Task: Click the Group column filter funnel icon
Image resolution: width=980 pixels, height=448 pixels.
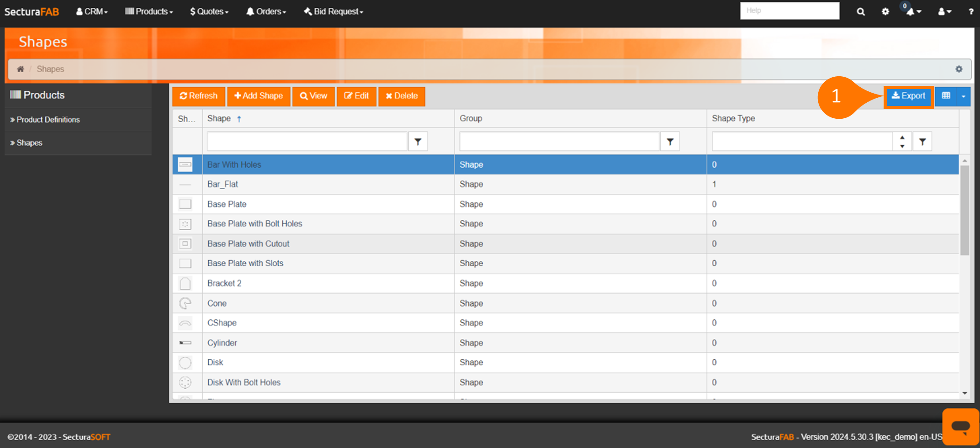Action: [670, 142]
